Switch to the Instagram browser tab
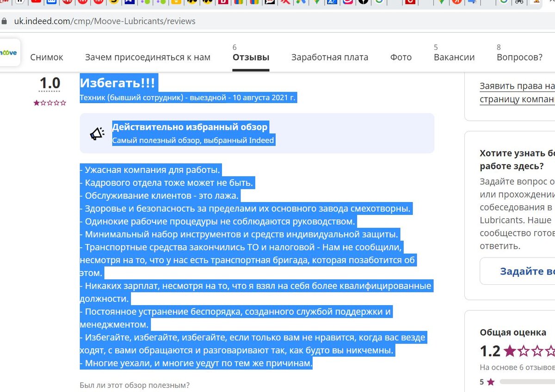 [347, 2]
